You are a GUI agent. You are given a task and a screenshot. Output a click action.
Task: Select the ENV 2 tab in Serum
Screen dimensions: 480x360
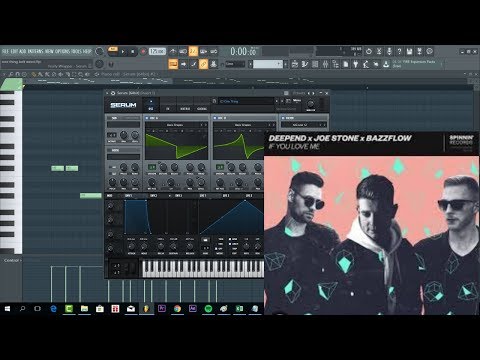click(153, 196)
